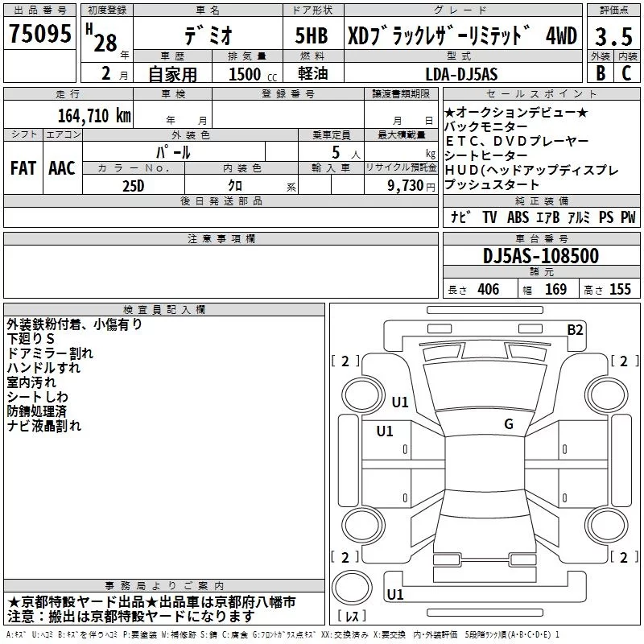The image size is (644, 644).
Task: Click the ★オークションデビュー★ sales point
Action: tap(516, 112)
